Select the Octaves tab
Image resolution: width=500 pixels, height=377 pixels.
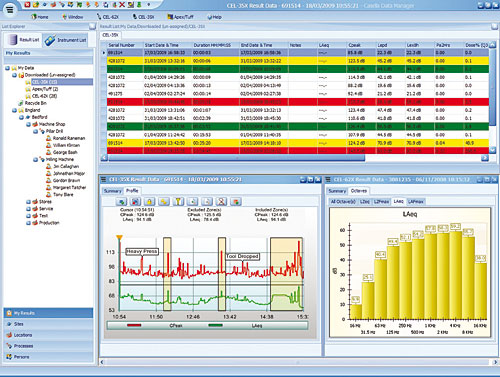(x=359, y=191)
